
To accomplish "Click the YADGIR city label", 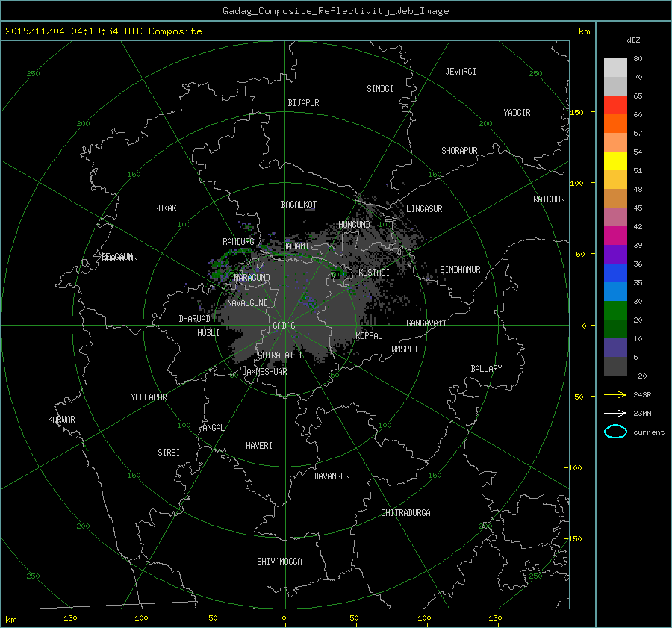I will (517, 113).
